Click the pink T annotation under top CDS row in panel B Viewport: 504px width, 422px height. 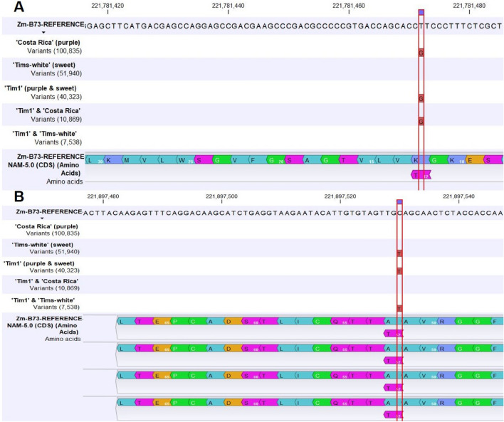pyautogui.click(x=393, y=334)
